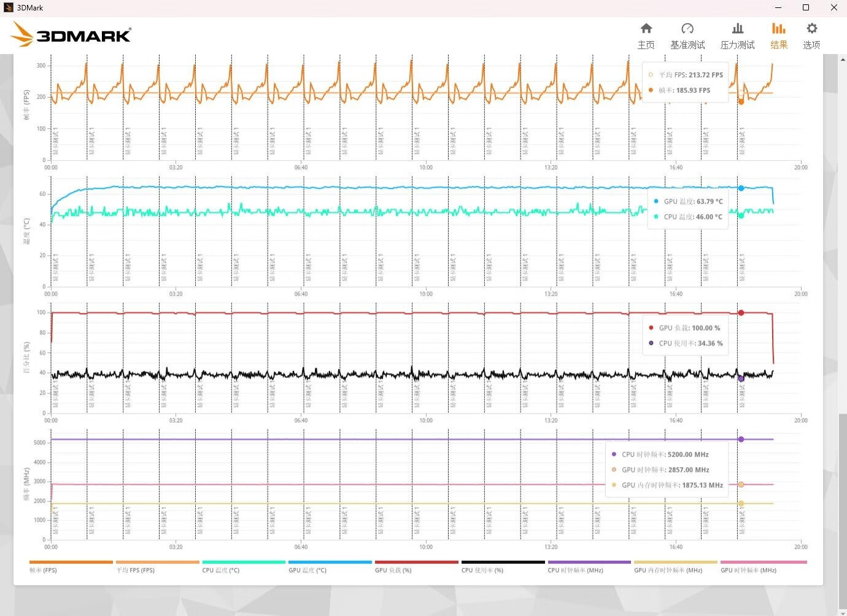Maximize the 3DMark window
Image resolution: width=847 pixels, height=616 pixels.
[806, 7]
